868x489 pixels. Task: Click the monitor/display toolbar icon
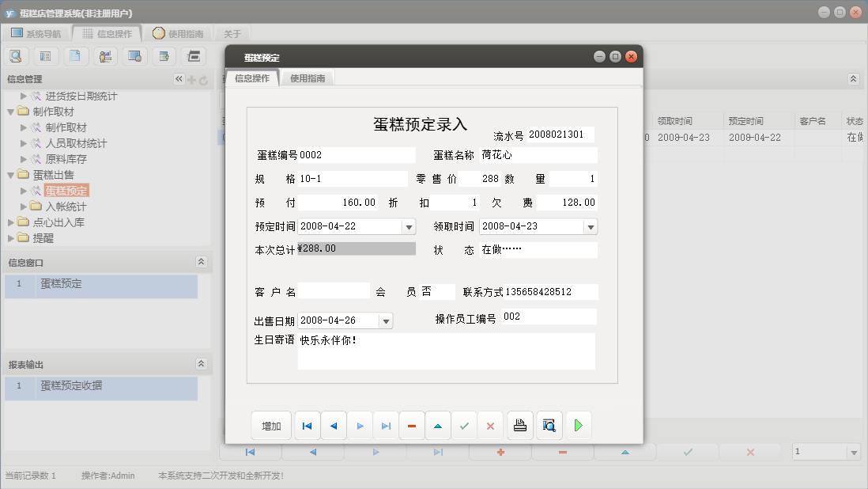point(134,56)
